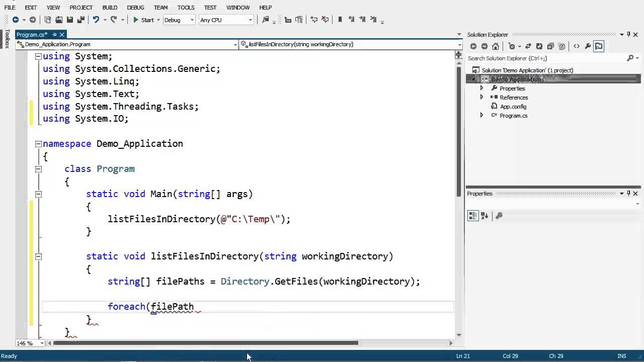644x362 pixels.
Task: Collapse the Main method outlining box
Action: [x=38, y=194]
